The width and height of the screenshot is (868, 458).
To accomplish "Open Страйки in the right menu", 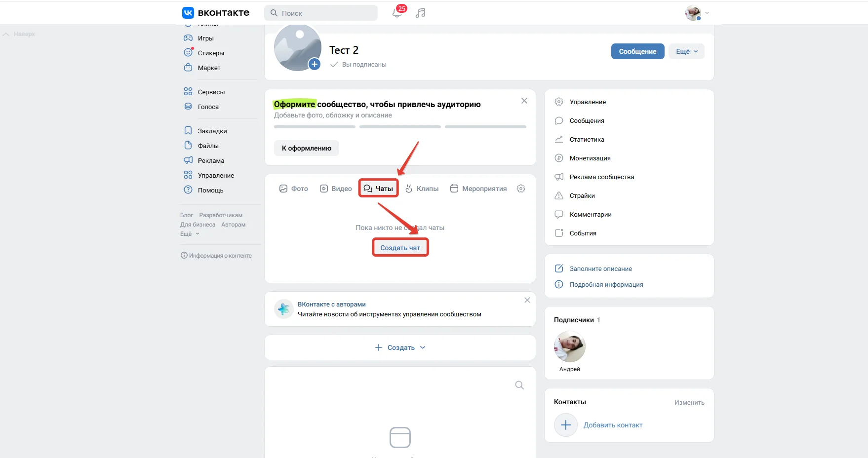I will coord(582,195).
